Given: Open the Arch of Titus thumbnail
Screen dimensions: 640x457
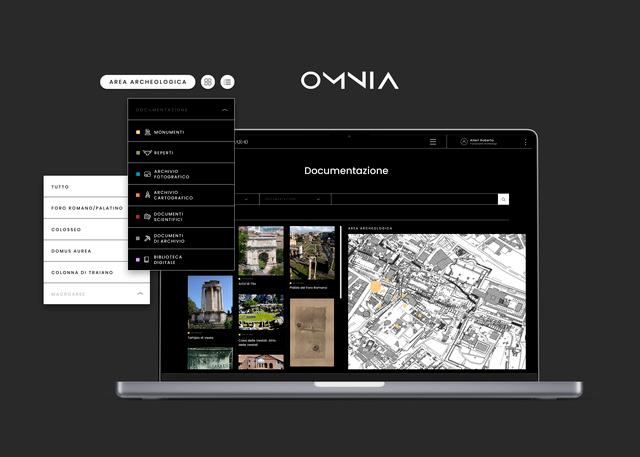Looking at the screenshot, I should 262,250.
